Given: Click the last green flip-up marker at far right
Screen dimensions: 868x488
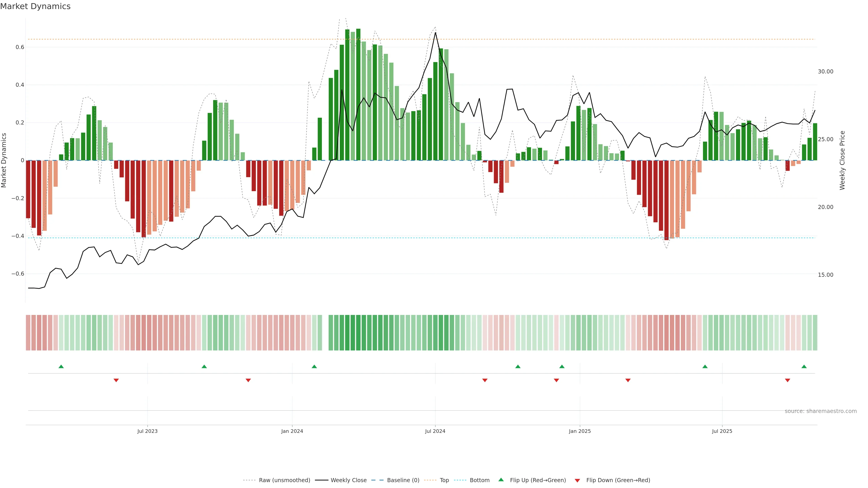Looking at the screenshot, I should [x=804, y=366].
